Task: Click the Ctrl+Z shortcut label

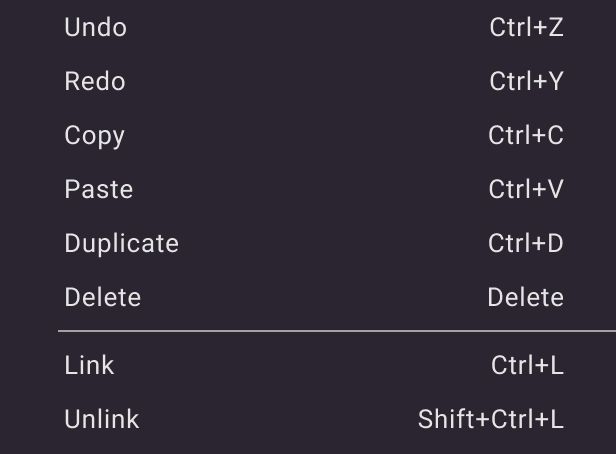Action: (526, 27)
